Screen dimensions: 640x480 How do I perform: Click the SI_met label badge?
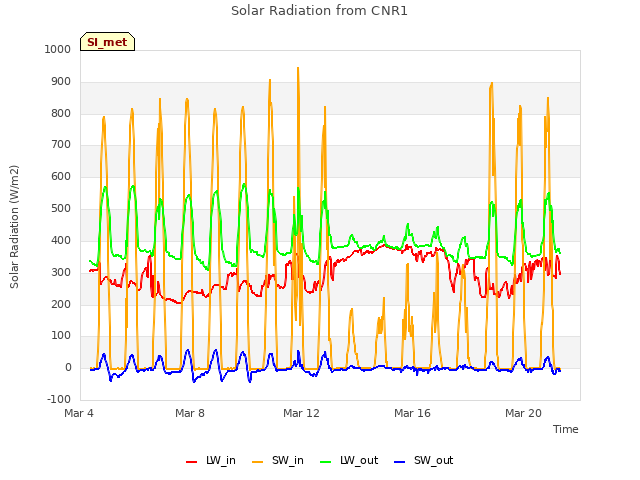pos(107,42)
